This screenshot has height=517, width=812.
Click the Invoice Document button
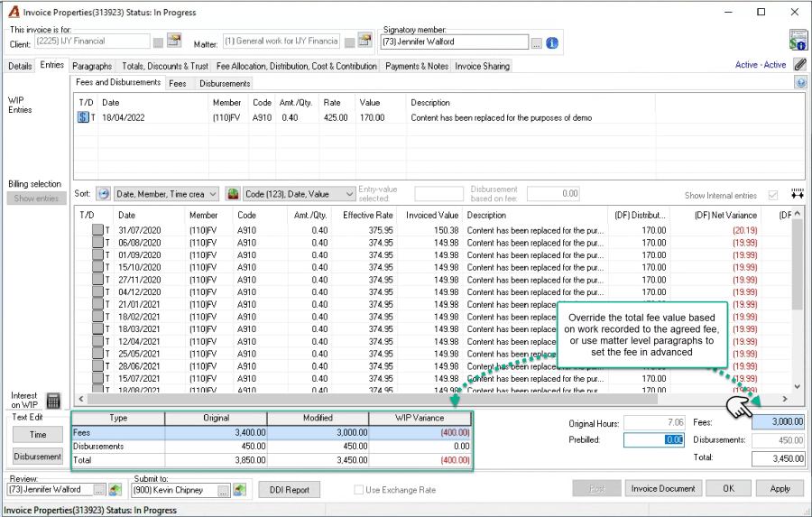tap(663, 488)
